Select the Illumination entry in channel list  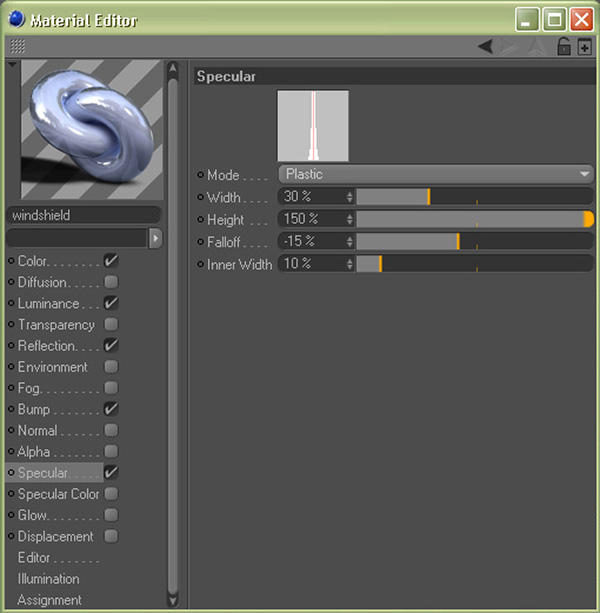[48, 579]
